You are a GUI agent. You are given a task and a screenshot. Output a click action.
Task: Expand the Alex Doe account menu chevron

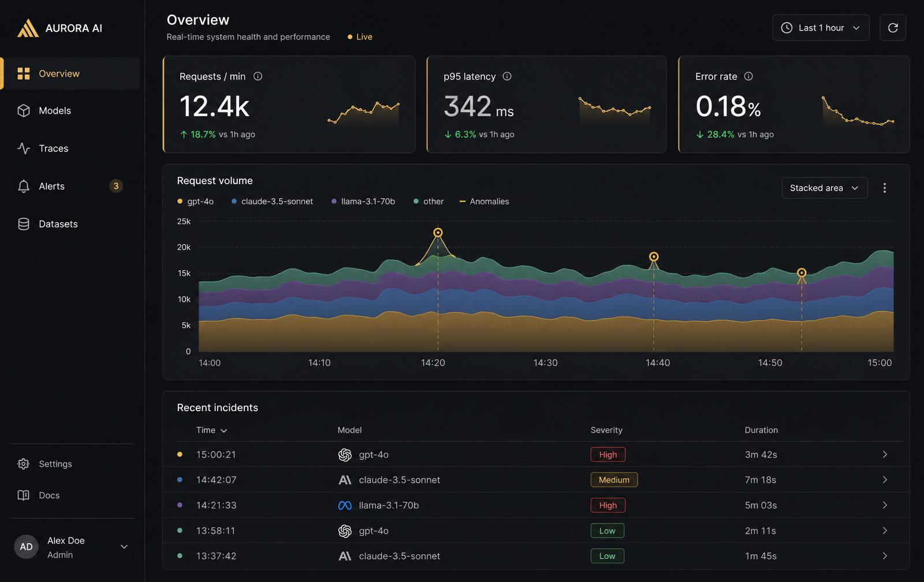(124, 547)
